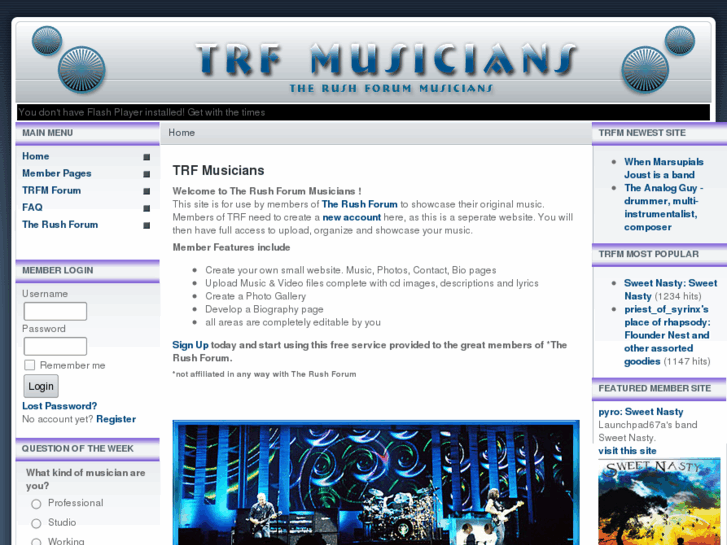
Task: Open the Sweet Nasty album artwork
Action: pyautogui.click(x=659, y=502)
